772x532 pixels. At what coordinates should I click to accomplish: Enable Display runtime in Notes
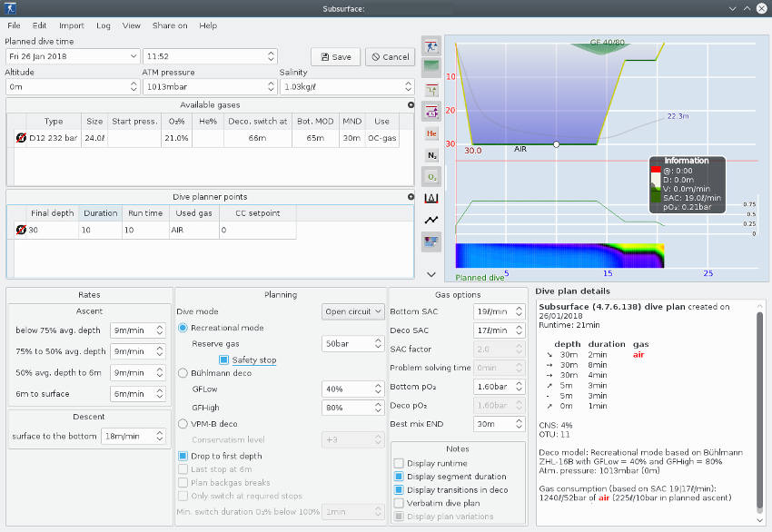(399, 465)
